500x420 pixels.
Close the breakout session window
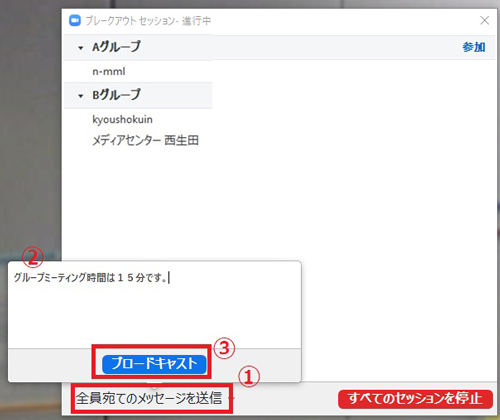484,20
